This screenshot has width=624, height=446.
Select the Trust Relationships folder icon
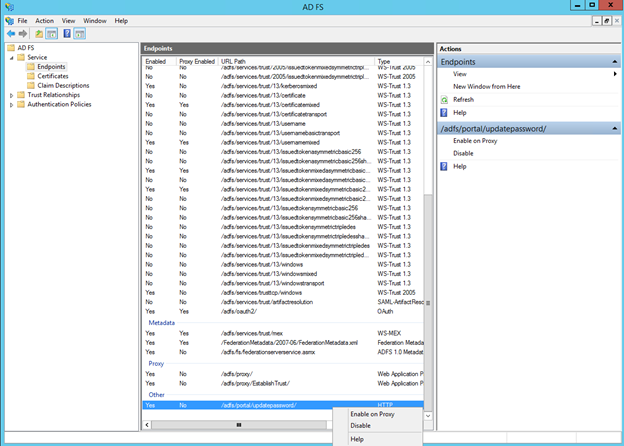pyautogui.click(x=21, y=95)
